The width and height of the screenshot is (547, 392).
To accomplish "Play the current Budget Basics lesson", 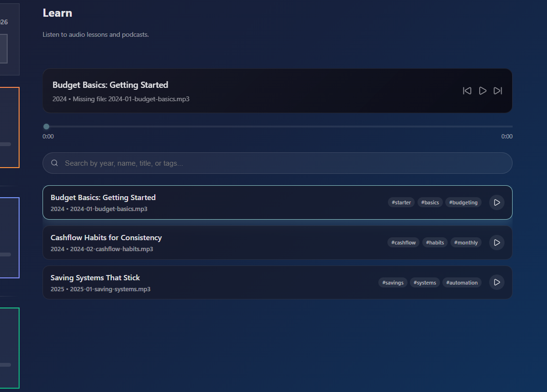I will click(x=483, y=91).
